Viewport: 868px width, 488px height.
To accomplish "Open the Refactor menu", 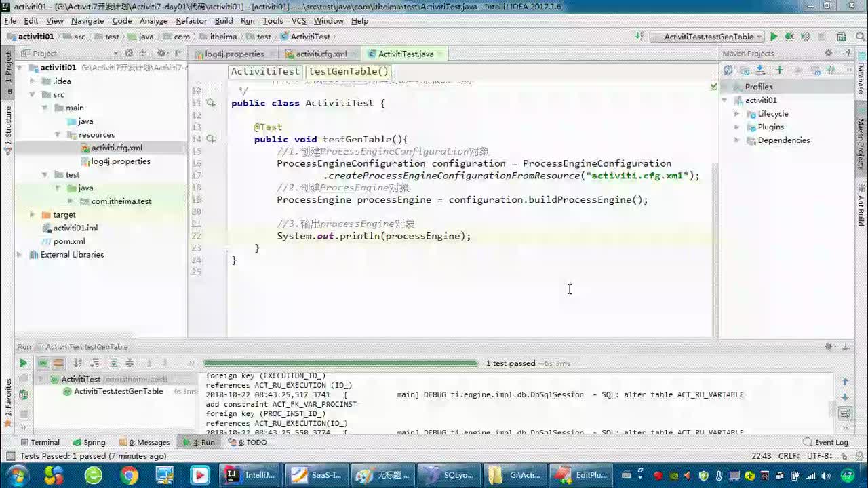I will tap(191, 21).
